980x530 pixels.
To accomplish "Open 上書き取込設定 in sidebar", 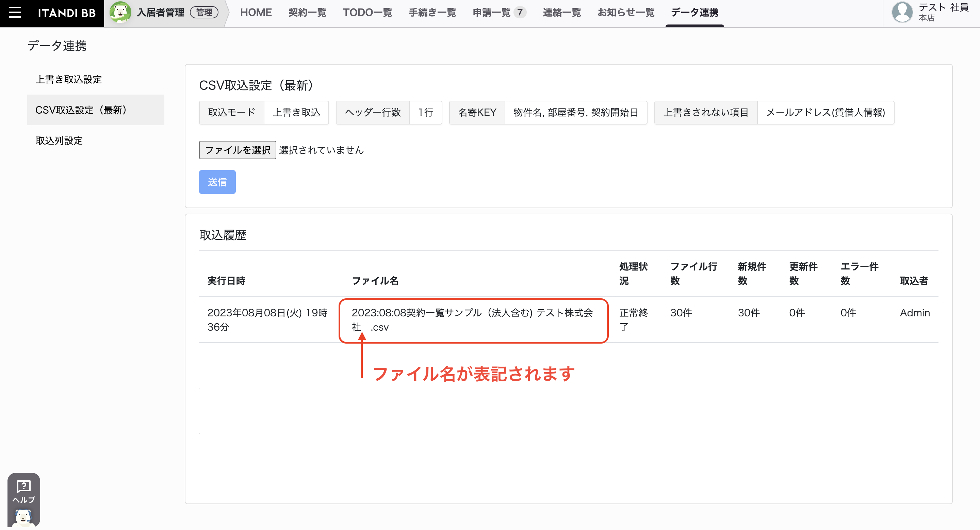I will 96,80.
